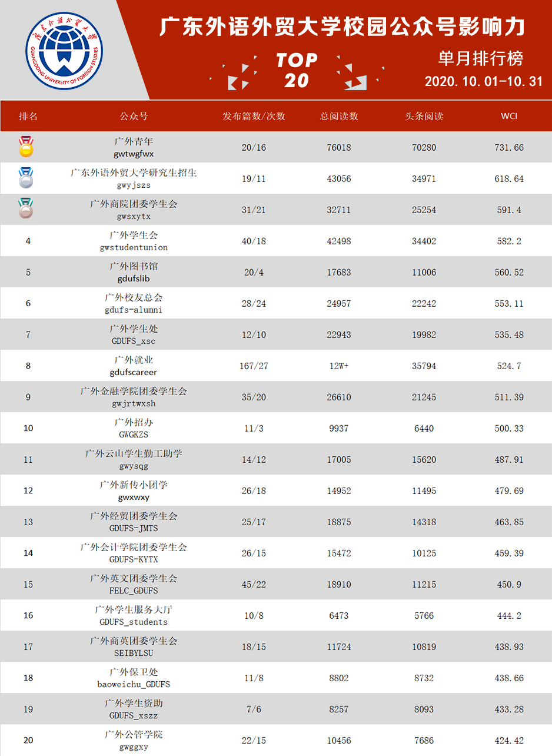Click the bronze medal icon for third place
Viewport: 552px width, 756px height.
pos(26,209)
